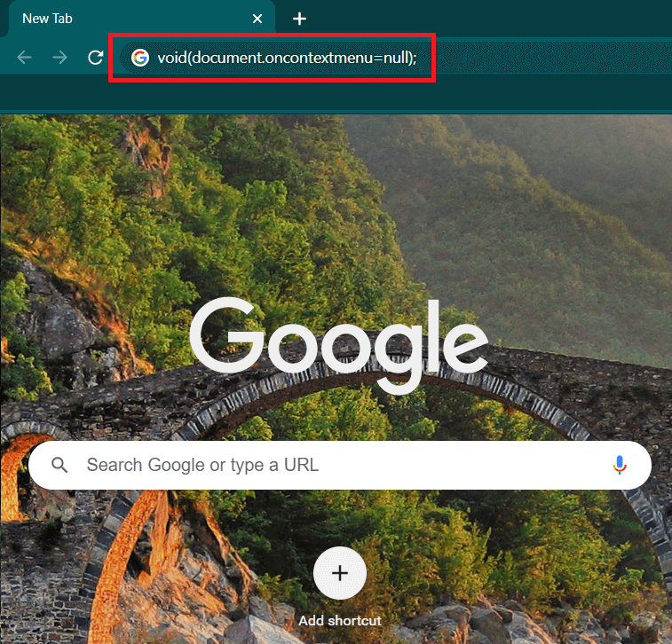Start voice search with the microphone icon
This screenshot has height=644, width=672.
coord(620,465)
